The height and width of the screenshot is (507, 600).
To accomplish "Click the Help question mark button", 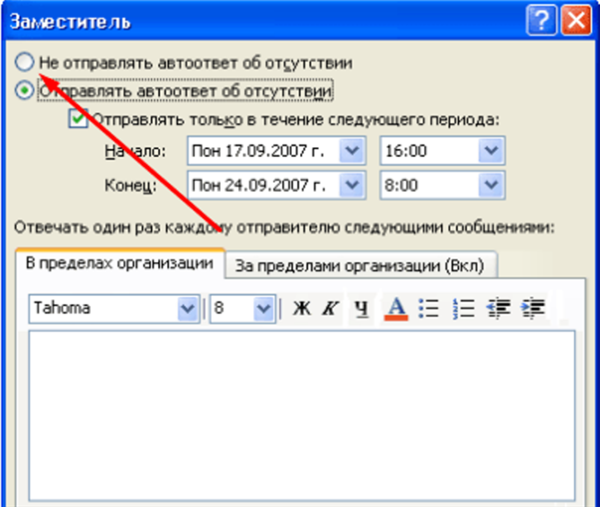I will (x=541, y=20).
